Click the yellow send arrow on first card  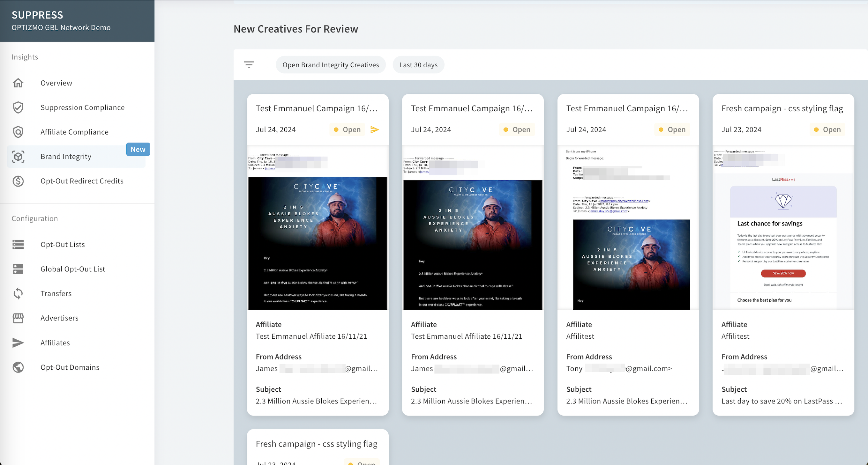click(x=375, y=129)
